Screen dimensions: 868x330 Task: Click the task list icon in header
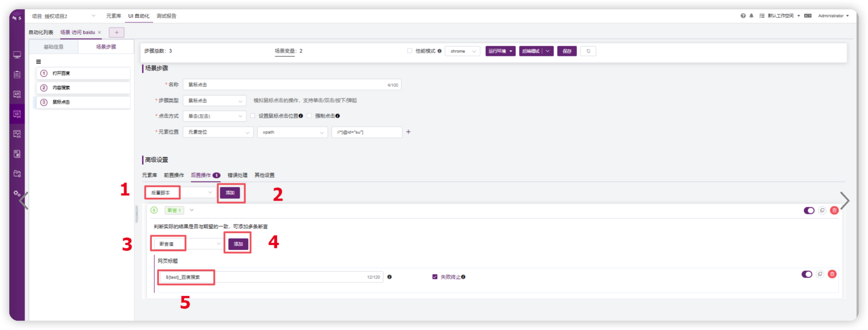[762, 16]
